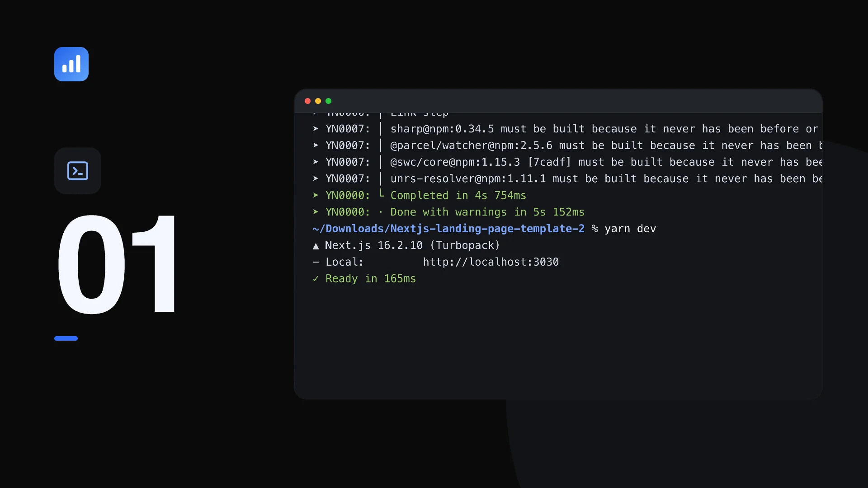Open the http://localhost:3030 URL
Viewport: 868px width, 488px height.
pos(491,262)
